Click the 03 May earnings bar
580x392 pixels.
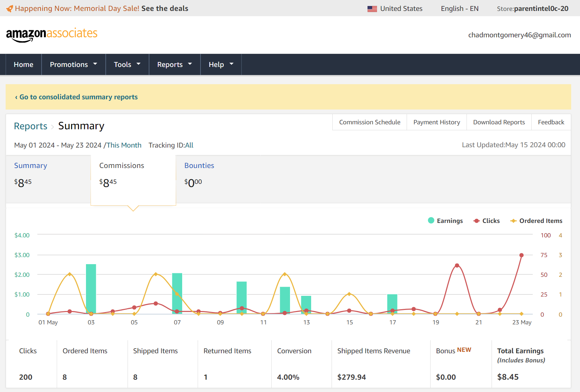91,289
